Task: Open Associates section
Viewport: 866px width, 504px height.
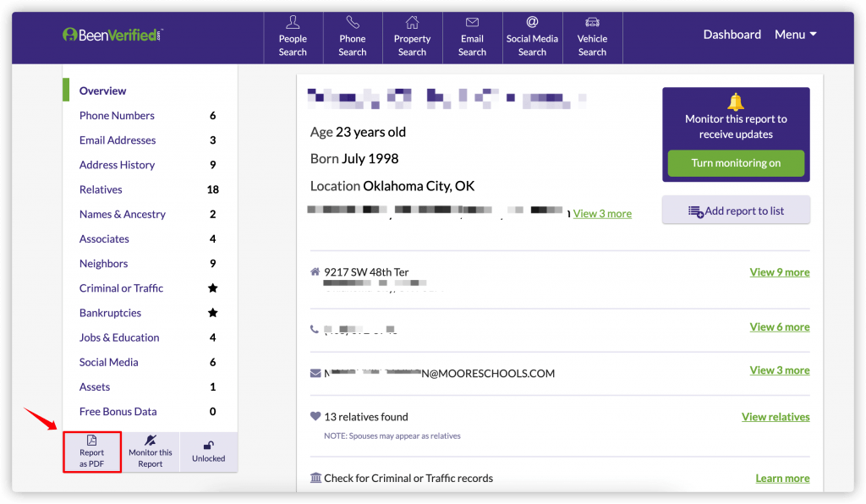Action: click(x=104, y=238)
